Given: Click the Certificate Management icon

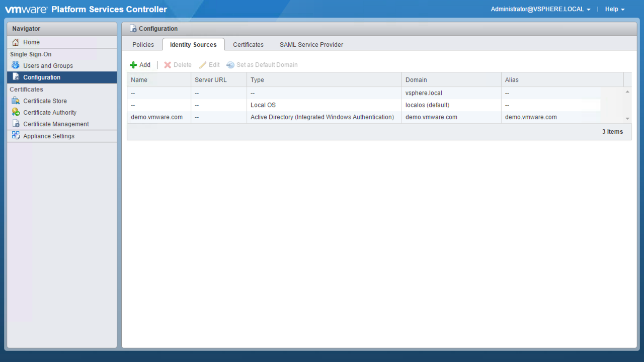Looking at the screenshot, I should pyautogui.click(x=16, y=124).
